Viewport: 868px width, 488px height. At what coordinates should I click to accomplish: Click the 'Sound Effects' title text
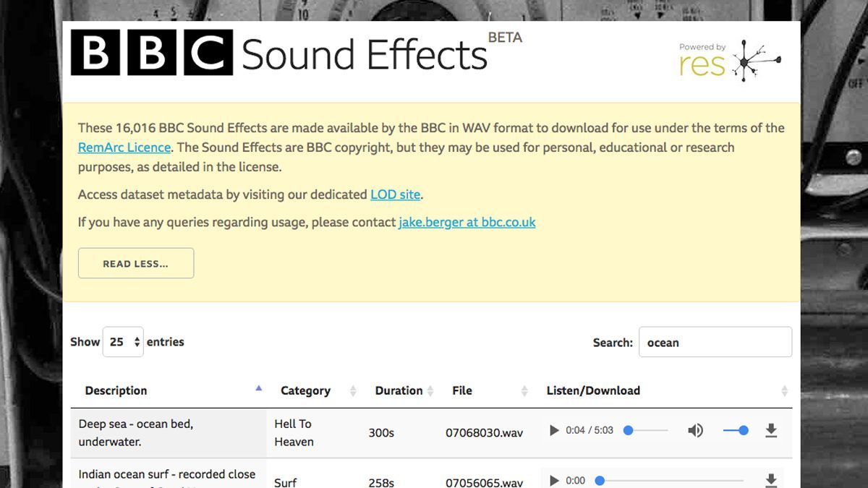click(x=364, y=54)
